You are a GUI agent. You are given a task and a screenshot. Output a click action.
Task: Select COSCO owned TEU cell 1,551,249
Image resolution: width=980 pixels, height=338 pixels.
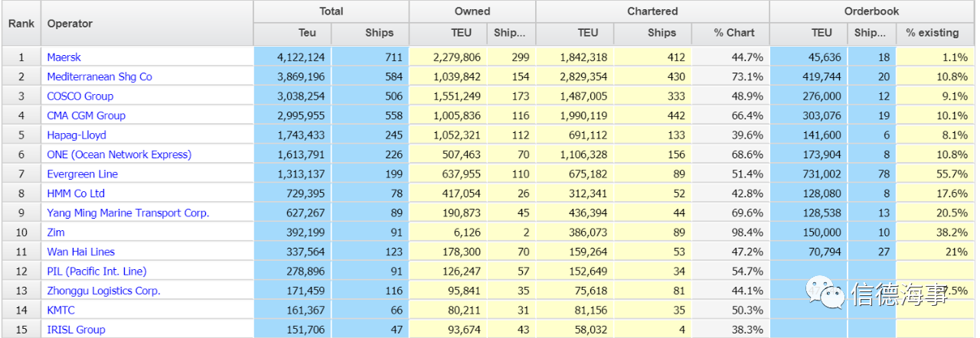(448, 96)
